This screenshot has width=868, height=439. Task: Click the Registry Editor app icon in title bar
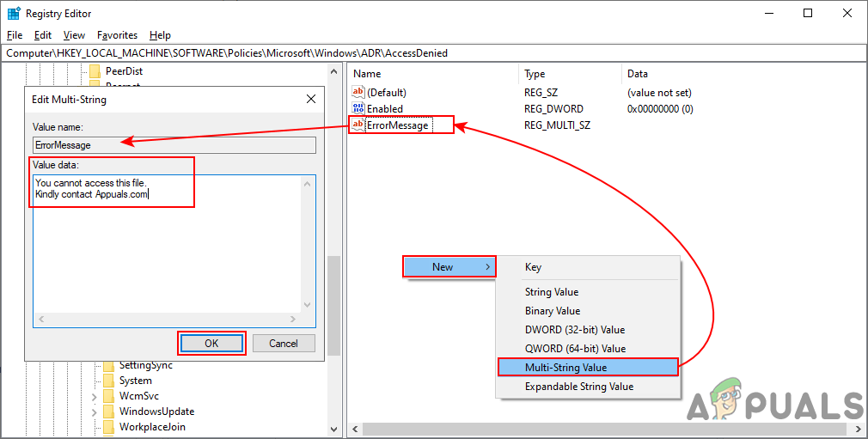(x=13, y=13)
